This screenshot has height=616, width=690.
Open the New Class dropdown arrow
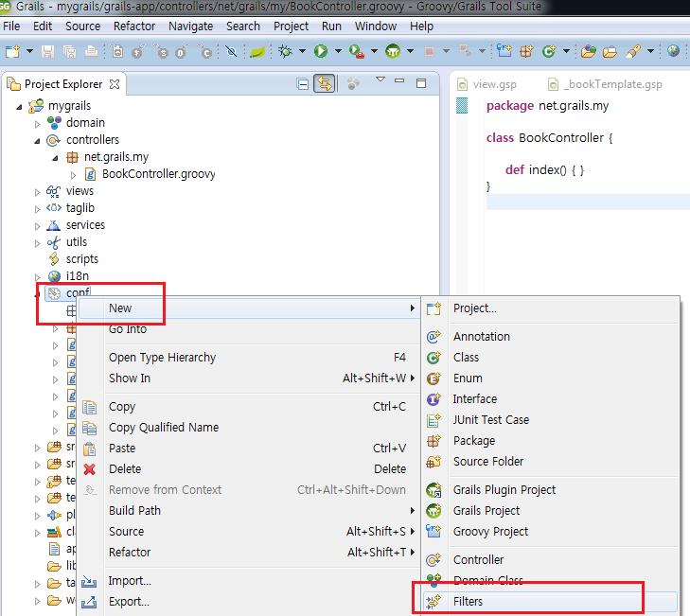566,51
